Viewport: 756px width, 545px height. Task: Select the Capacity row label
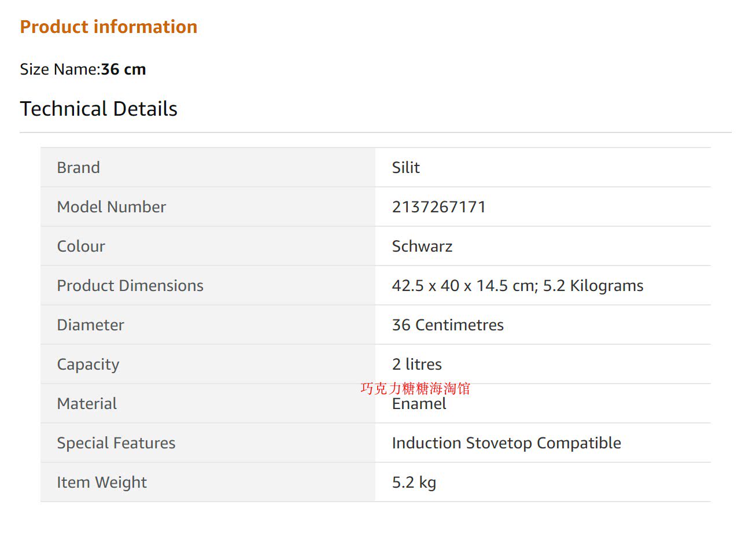point(88,364)
